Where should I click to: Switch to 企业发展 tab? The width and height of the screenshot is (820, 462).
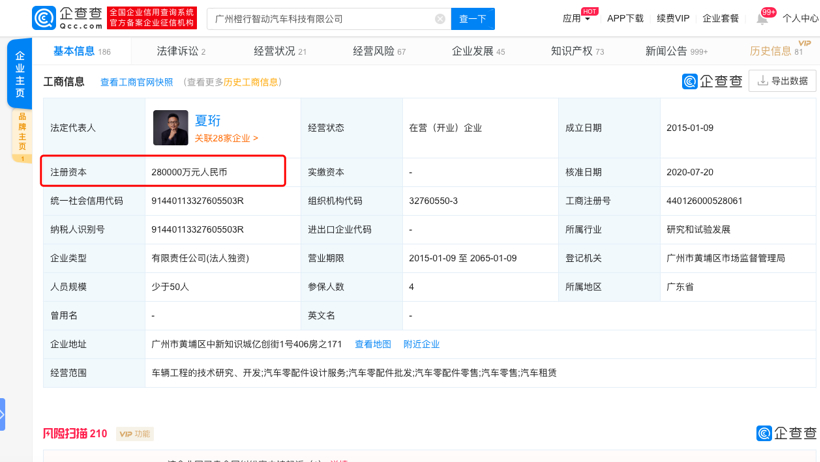478,51
